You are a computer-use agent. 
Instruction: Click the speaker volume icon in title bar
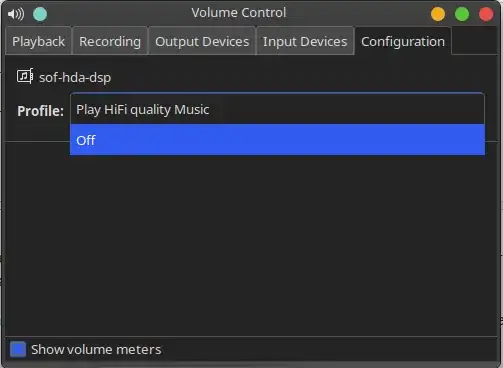click(16, 14)
